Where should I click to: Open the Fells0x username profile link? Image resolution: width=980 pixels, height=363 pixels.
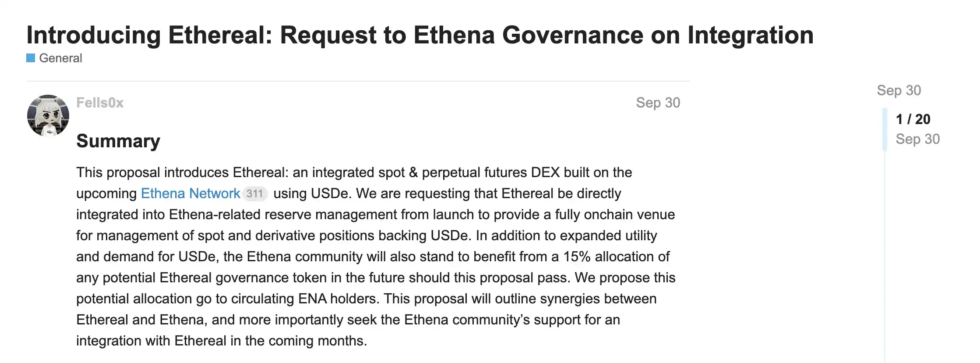100,103
